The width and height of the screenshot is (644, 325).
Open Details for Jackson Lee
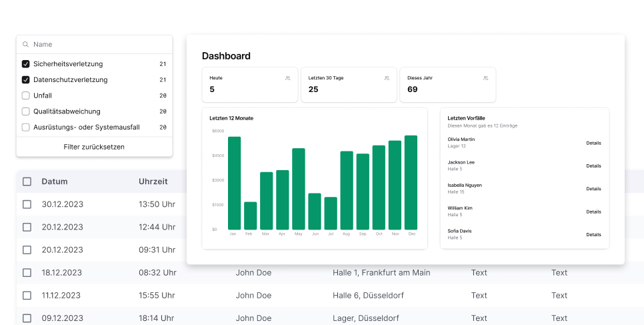coord(593,166)
